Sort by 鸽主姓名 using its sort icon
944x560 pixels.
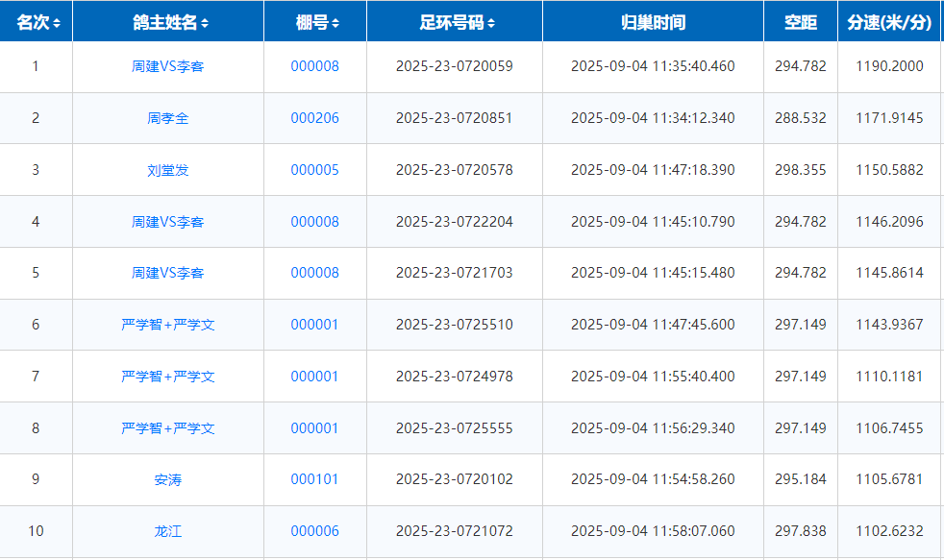click(x=205, y=24)
